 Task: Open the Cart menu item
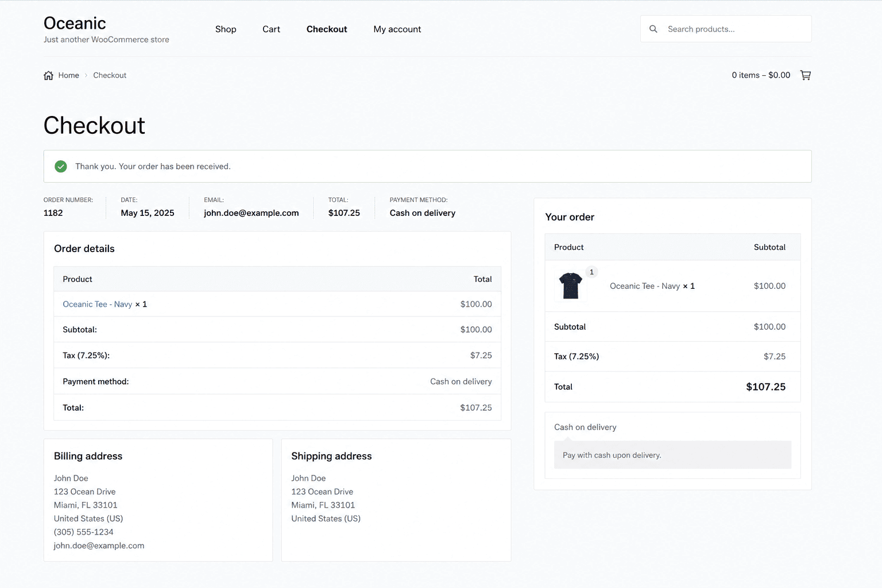[271, 29]
